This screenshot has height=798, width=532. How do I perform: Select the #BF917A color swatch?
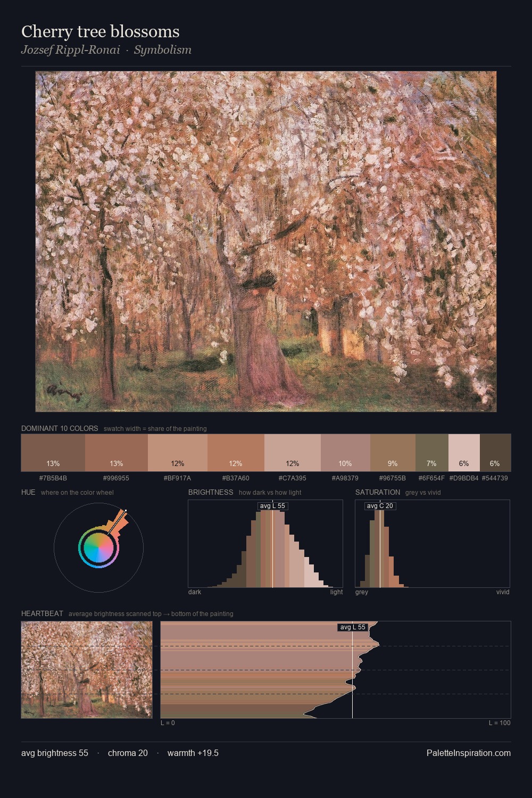tap(178, 453)
